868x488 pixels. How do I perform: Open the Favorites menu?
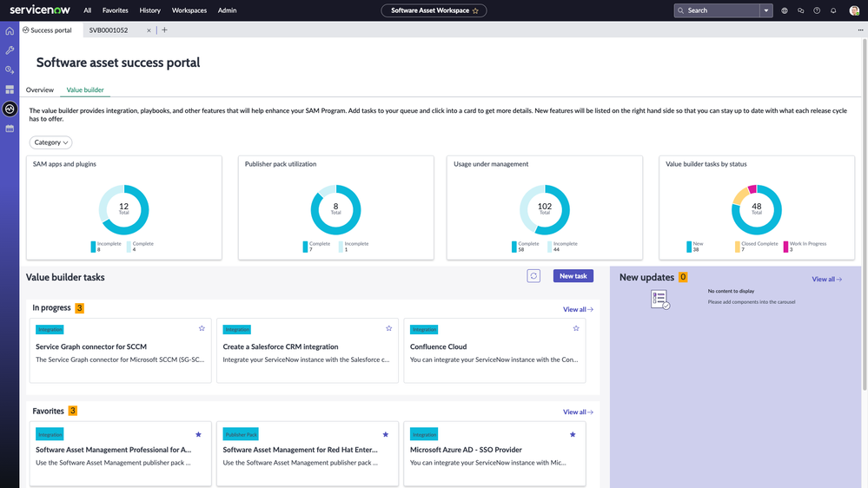point(116,10)
